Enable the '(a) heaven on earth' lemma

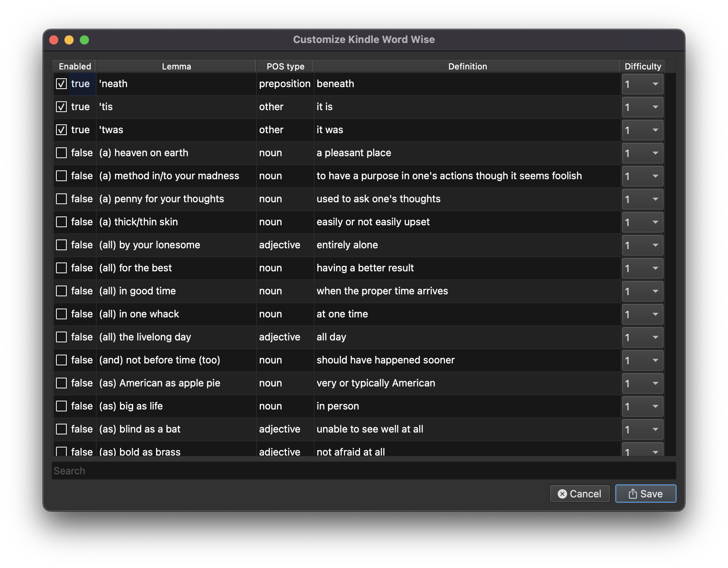click(x=61, y=153)
